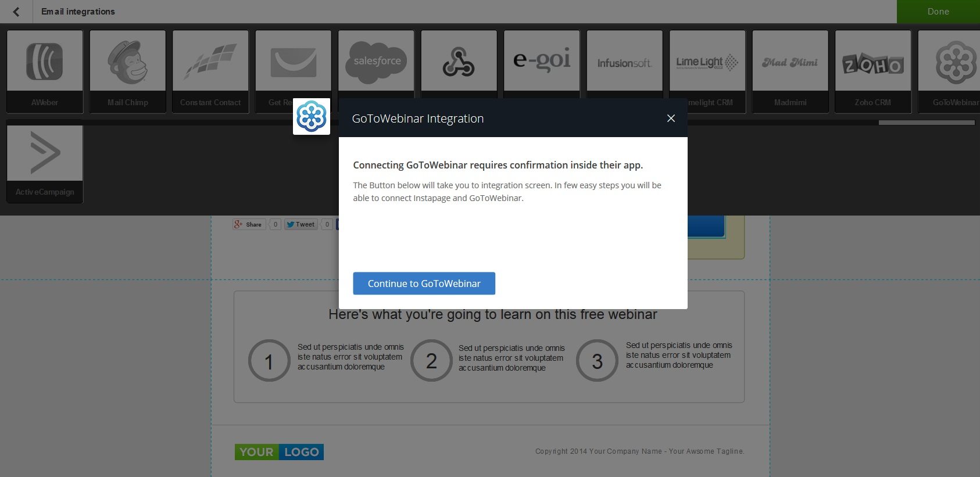This screenshot has width=980, height=477.
Task: Click the footer copyright tagline text
Action: point(640,451)
